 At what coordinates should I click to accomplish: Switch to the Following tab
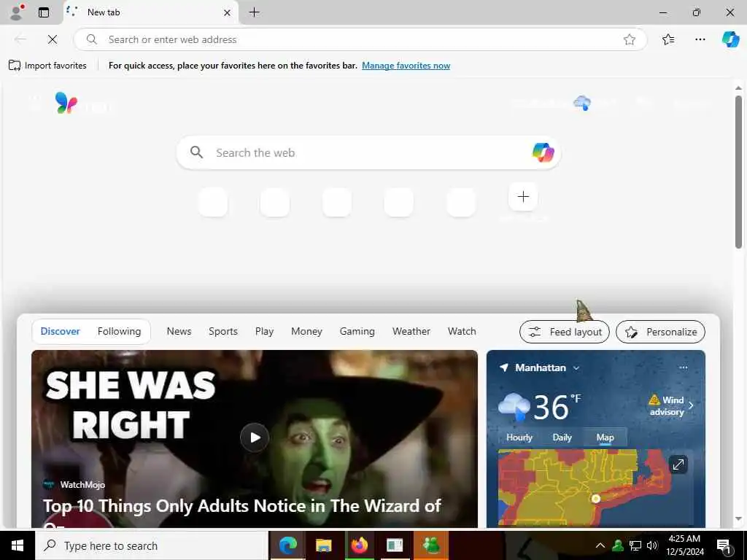point(119,332)
